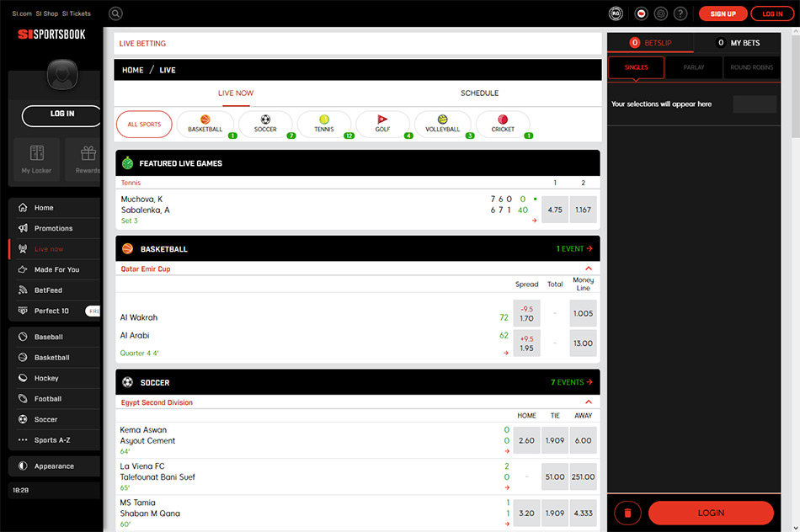The height and width of the screenshot is (532, 800).
Task: Open Perfect 10 in the sidebar
Action: coord(55,311)
